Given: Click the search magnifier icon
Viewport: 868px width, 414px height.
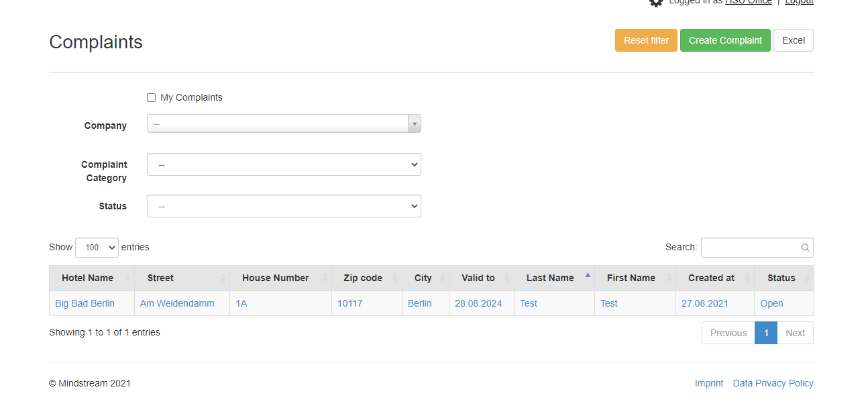Looking at the screenshot, I should 805,248.
